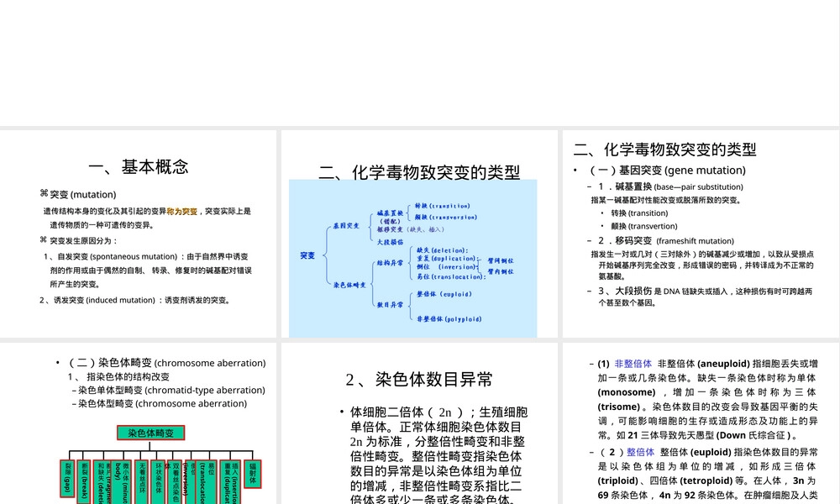This screenshot has height=504, width=840.
Task: Open the slide with the green 染色体畸变 chart
Action: pyautogui.click(x=139, y=423)
